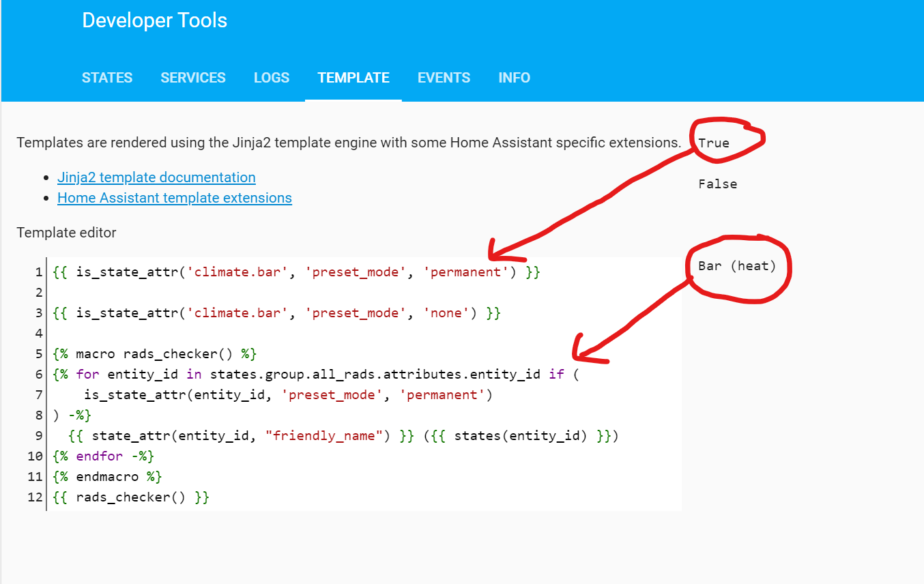The height and width of the screenshot is (584, 924).
Task: Click the "False" rendered output
Action: click(x=717, y=184)
